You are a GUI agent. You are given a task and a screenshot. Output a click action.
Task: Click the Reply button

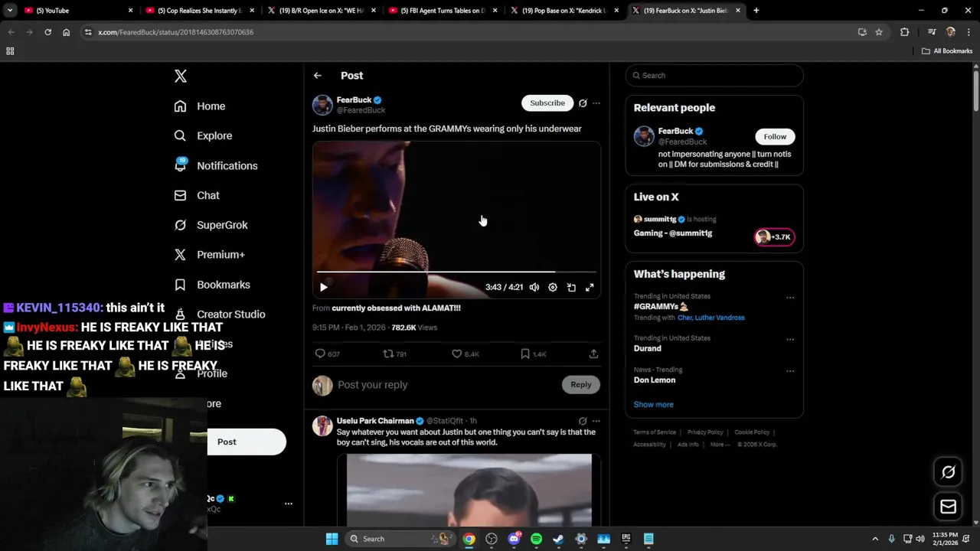click(x=581, y=385)
